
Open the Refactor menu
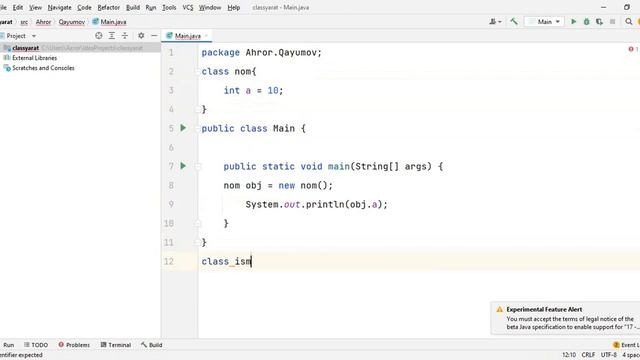(109, 7)
